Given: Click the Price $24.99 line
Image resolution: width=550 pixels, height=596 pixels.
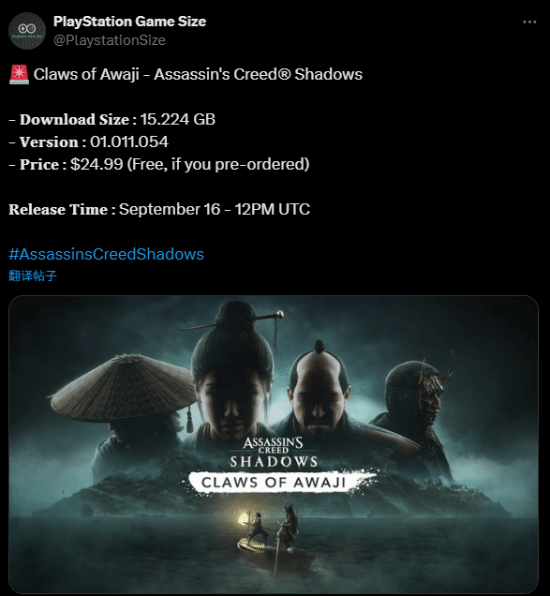Looking at the screenshot, I should pos(159,164).
